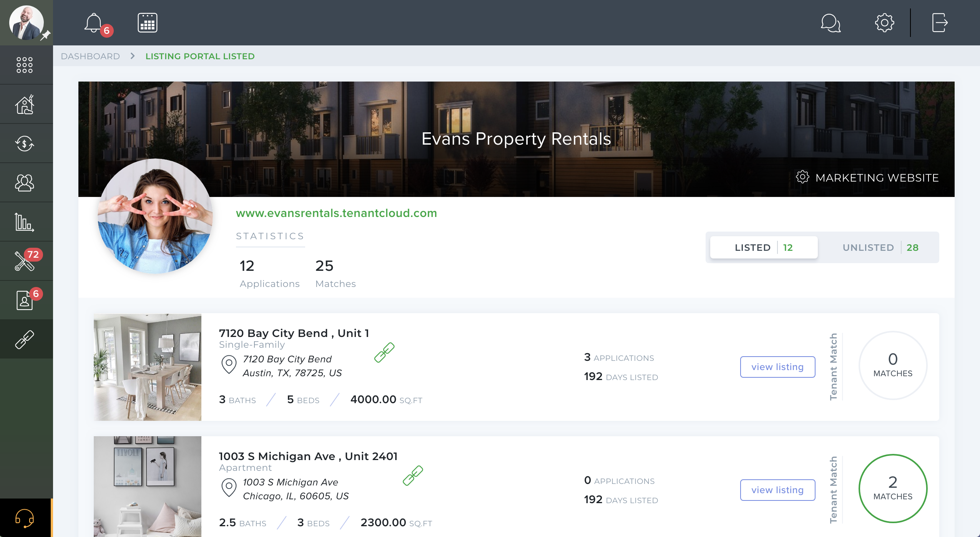The image size is (980, 537).
Task: Open the calendar icon in top bar
Action: pos(148,23)
